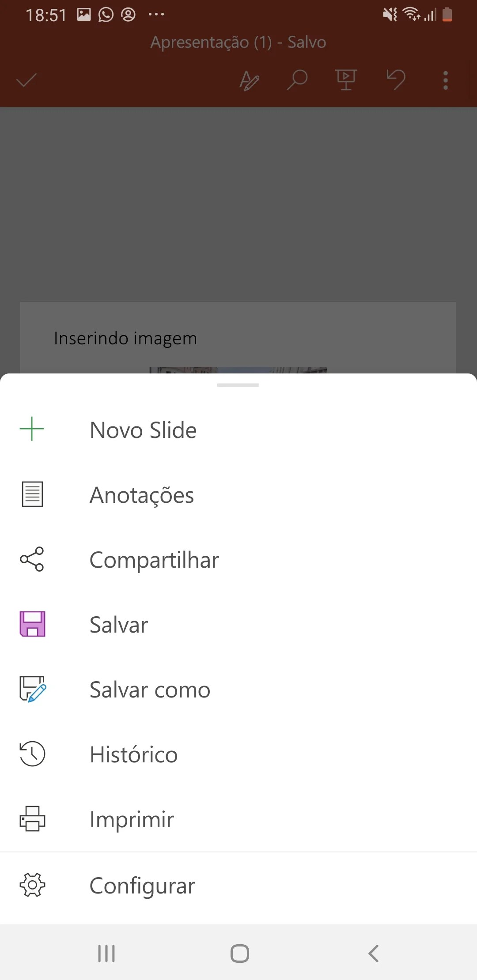Screen dimensions: 477x980
Task: Tap the green plus Novo Slide icon
Action: tap(32, 429)
